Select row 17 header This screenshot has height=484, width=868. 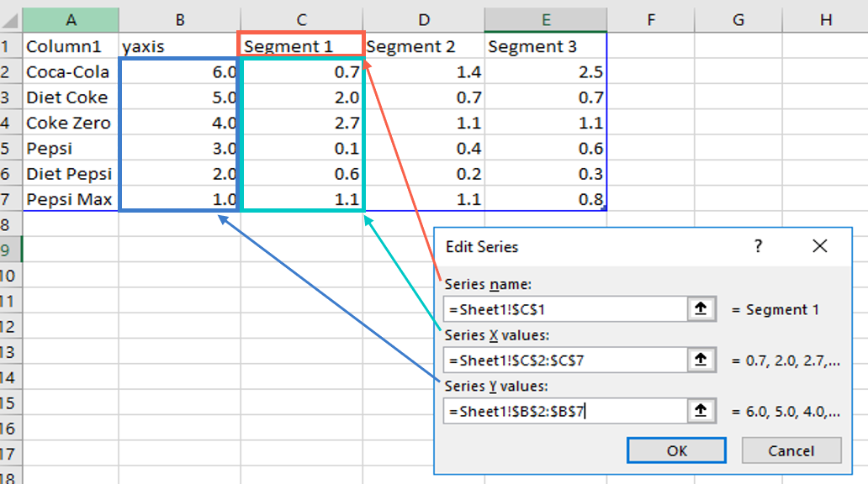pyautogui.click(x=11, y=454)
